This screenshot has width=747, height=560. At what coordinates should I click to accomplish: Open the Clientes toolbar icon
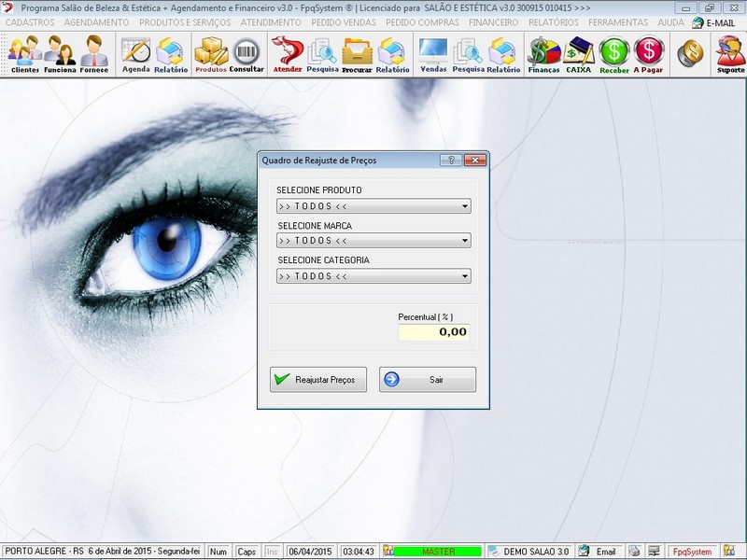[x=24, y=54]
